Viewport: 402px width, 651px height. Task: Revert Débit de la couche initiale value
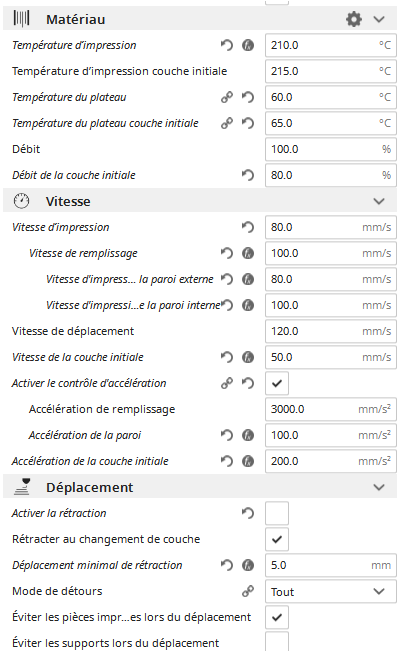(x=248, y=175)
